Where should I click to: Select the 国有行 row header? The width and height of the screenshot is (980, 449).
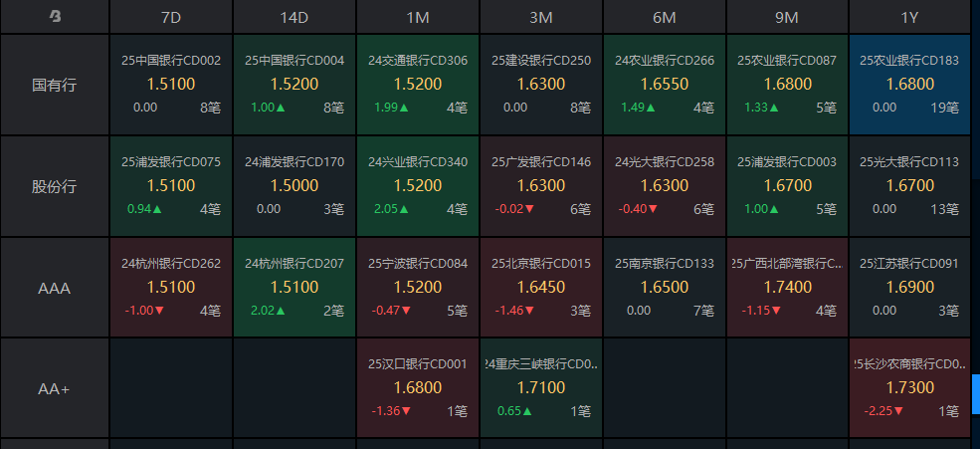pyautogui.click(x=55, y=85)
